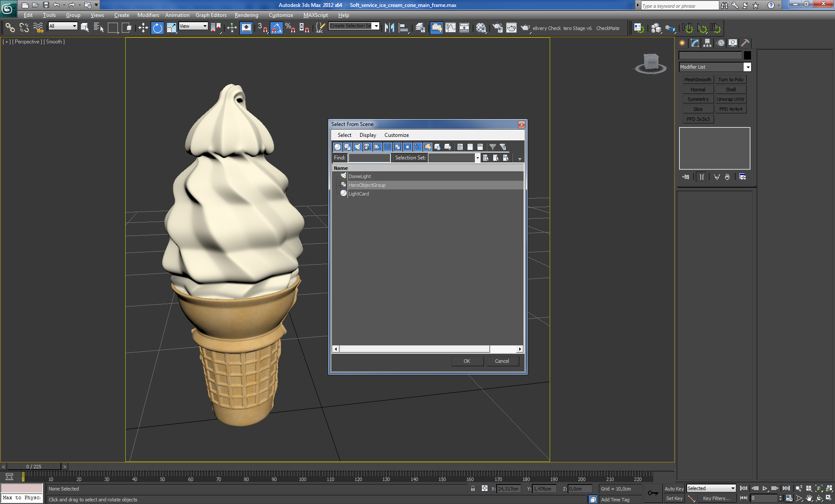835x504 pixels.
Task: Open the Schematic View
Action: 464,28
